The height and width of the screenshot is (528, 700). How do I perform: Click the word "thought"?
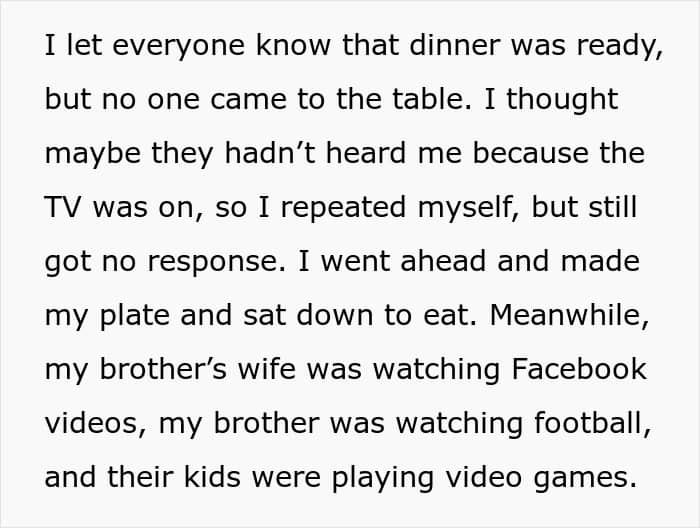(x=562, y=100)
